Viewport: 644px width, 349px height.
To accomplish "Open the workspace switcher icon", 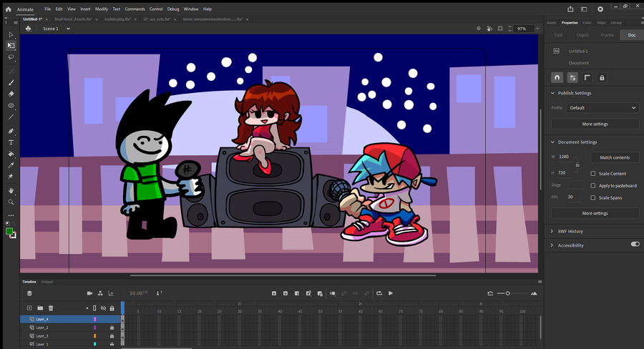I will tap(584, 9).
